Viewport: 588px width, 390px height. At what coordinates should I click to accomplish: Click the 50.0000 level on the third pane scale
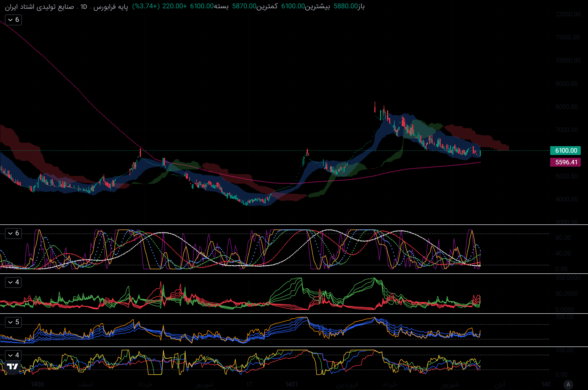(567, 294)
